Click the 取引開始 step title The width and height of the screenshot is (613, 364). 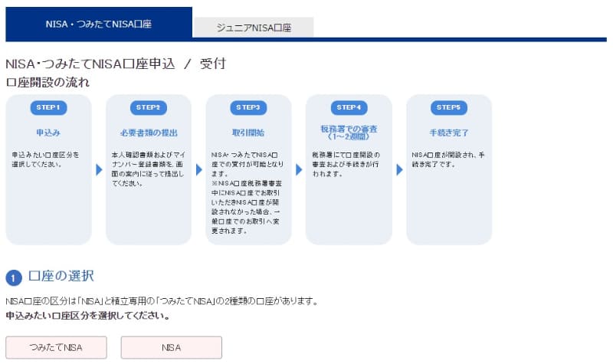pos(248,133)
